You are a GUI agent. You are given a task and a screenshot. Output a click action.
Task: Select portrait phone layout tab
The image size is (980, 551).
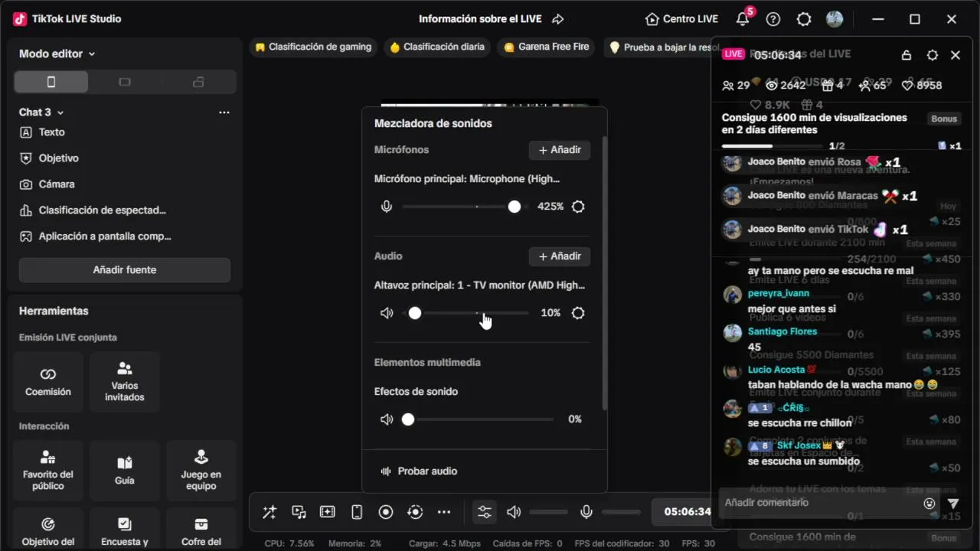coord(51,82)
